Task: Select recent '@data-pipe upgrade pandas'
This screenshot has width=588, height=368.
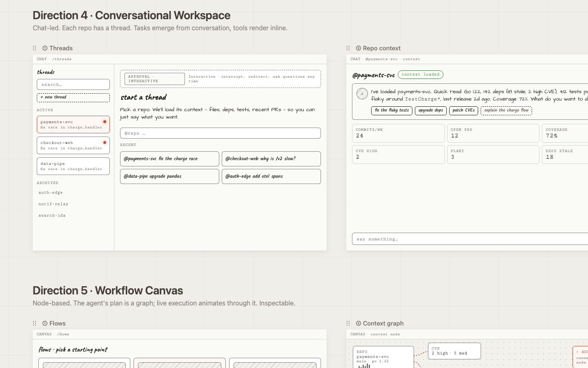Action: [169, 176]
